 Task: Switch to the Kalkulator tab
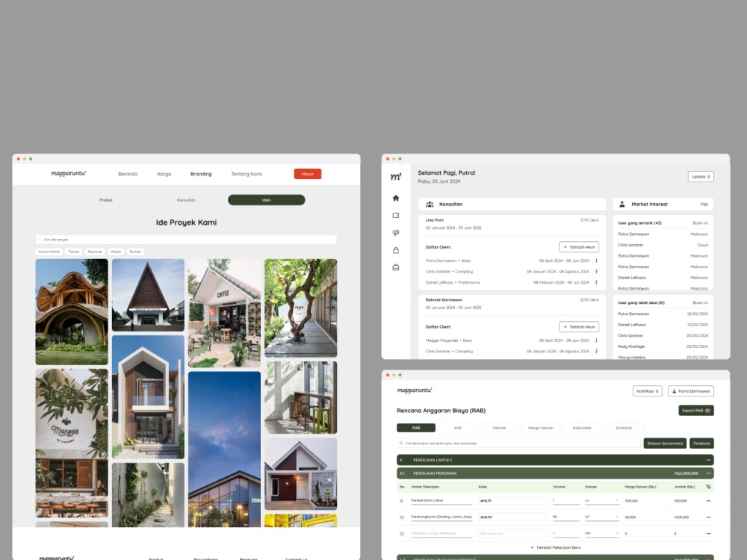[582, 428]
